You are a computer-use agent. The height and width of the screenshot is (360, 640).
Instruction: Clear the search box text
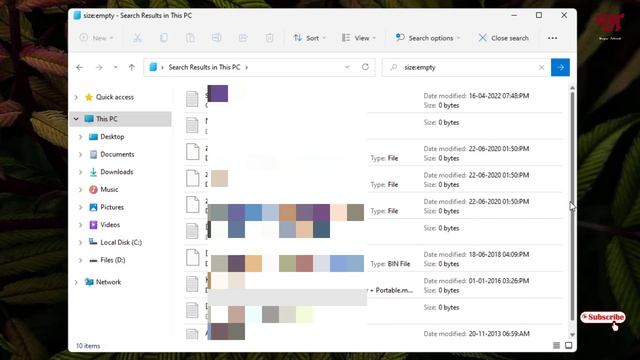click(x=541, y=67)
